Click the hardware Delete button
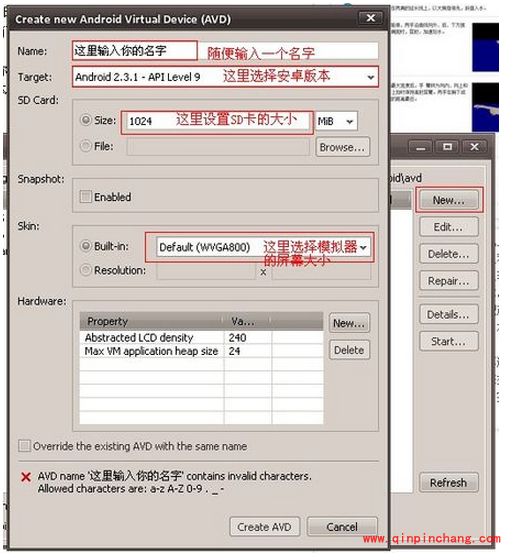 [x=349, y=350]
